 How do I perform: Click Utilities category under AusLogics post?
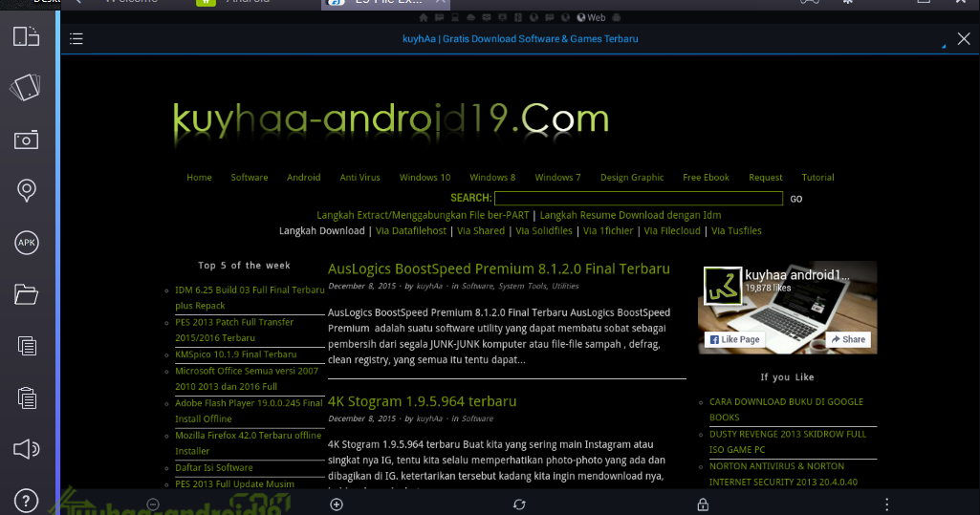pyautogui.click(x=565, y=286)
